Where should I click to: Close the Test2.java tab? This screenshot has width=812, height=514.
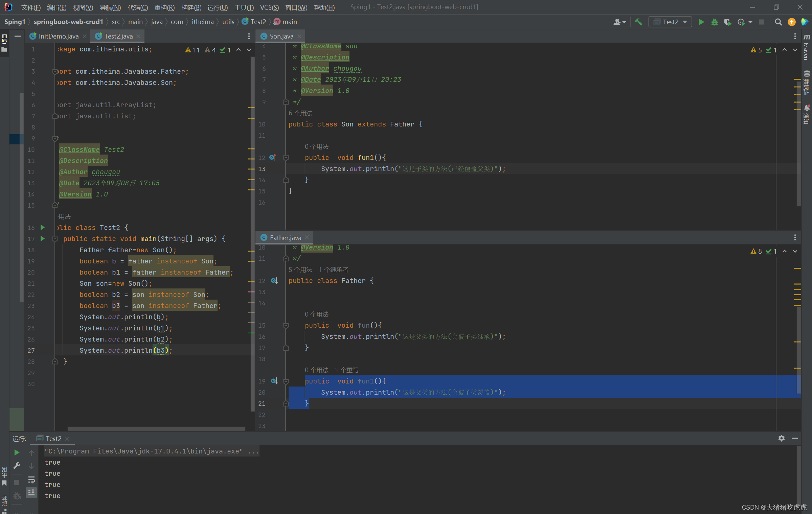tap(138, 36)
